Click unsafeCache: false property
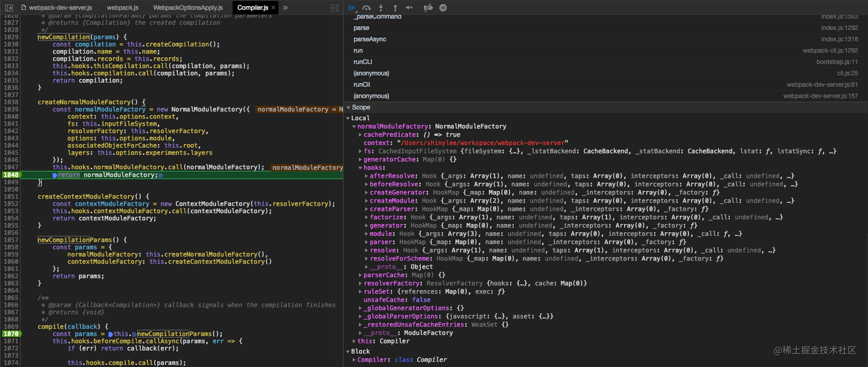The image size is (868, 367). click(397, 300)
